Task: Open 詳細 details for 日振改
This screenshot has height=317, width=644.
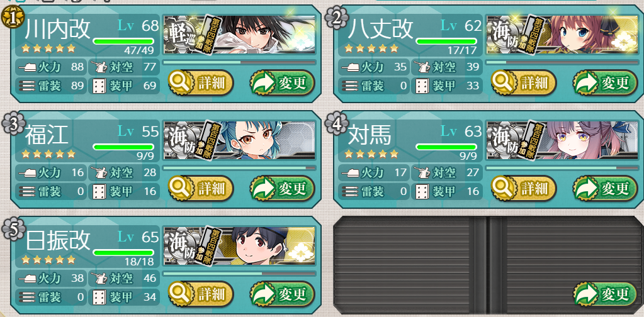Action: coord(200,294)
